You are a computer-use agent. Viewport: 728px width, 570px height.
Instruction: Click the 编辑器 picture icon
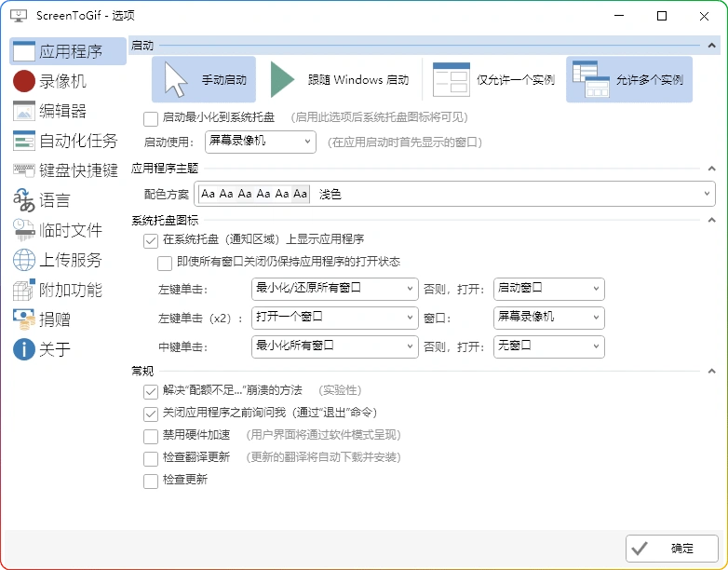point(23,111)
